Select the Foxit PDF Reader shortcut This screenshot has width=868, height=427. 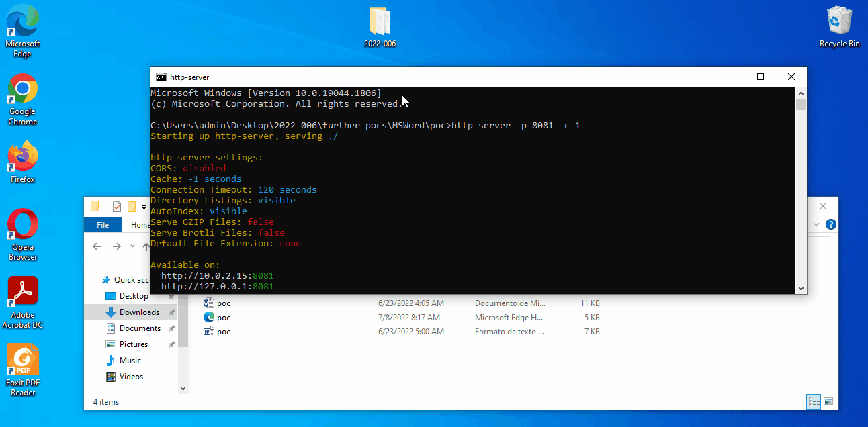23,371
